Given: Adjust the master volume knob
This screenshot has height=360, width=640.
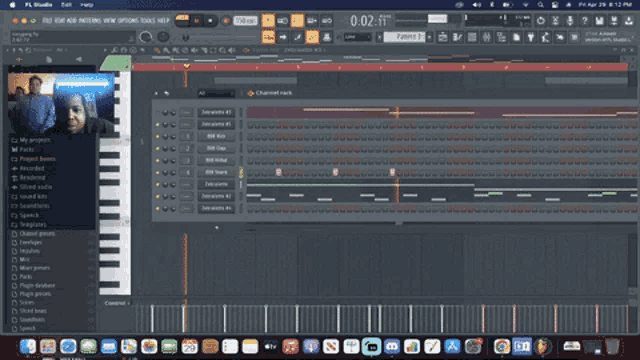Looking at the screenshot, I should (146, 37).
